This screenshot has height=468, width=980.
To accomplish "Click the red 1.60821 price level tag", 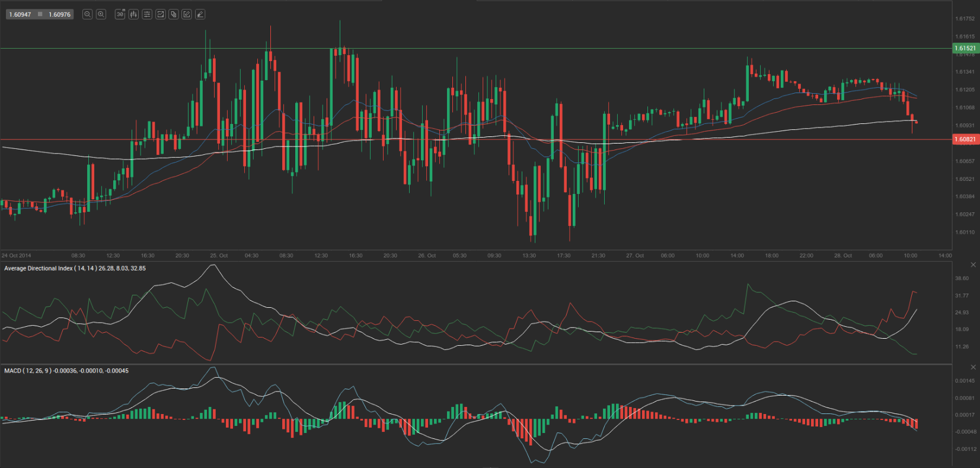I will click(x=965, y=139).
